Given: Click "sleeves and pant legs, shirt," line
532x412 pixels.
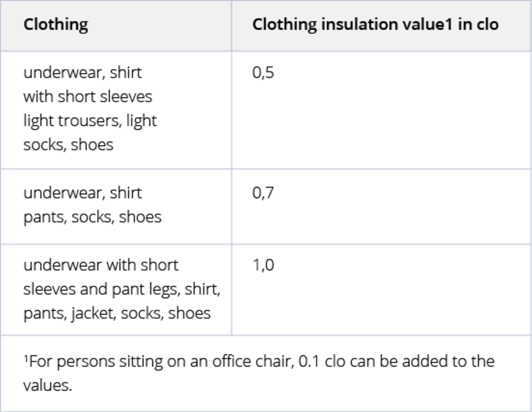Looking at the screenshot, I should (121, 289).
